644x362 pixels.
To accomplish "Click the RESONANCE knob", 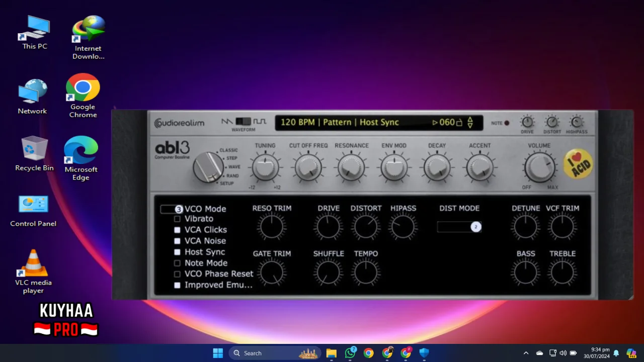I will tap(351, 167).
